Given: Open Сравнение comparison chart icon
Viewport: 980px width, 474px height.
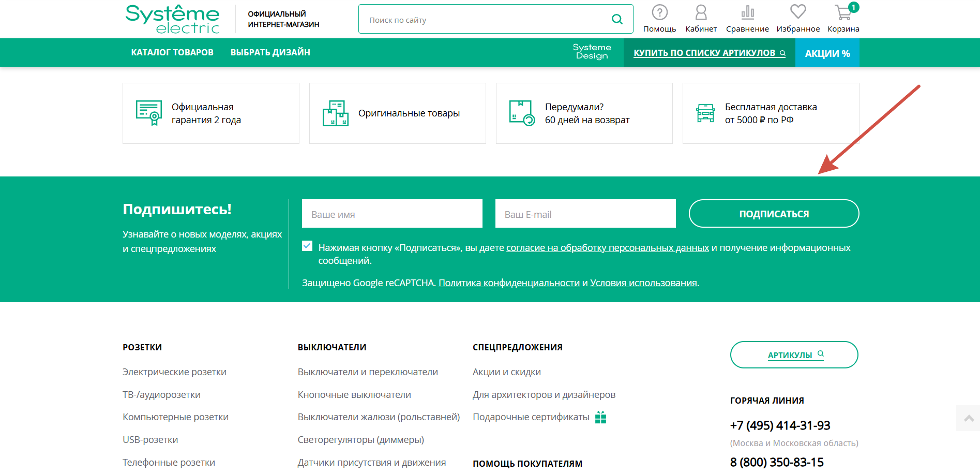Looking at the screenshot, I should [747, 12].
